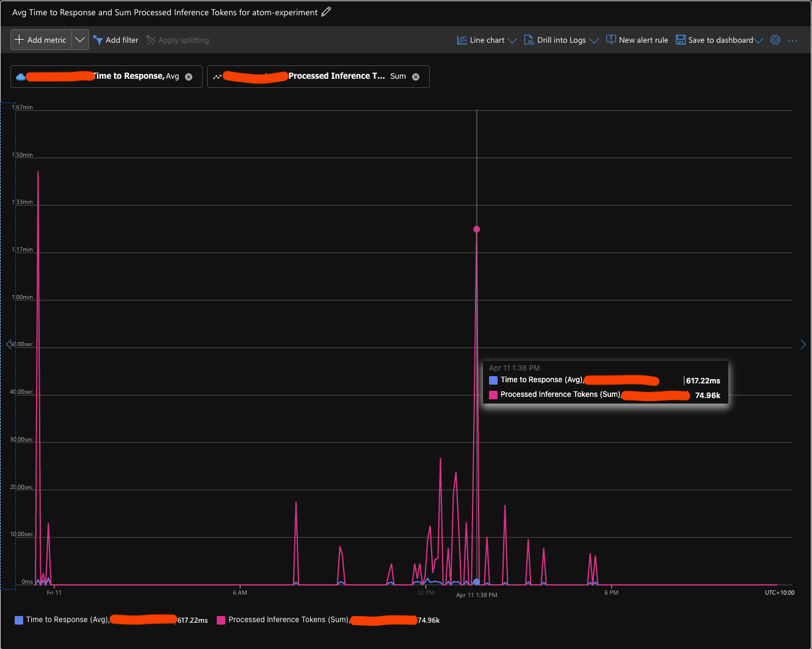Open the more options ellipsis
This screenshot has width=812, height=649.
(792, 40)
